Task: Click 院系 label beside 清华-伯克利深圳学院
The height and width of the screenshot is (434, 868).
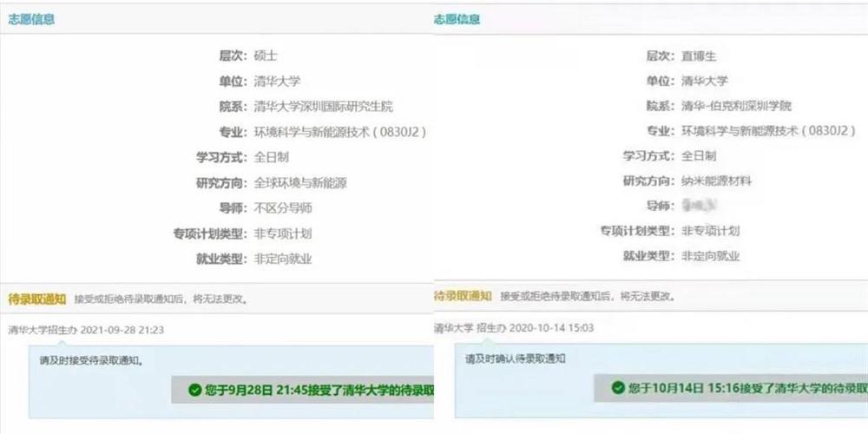Action: click(661, 106)
